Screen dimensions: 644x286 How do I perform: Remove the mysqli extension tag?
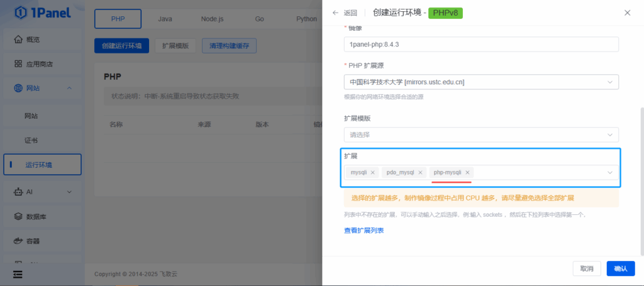(x=373, y=172)
